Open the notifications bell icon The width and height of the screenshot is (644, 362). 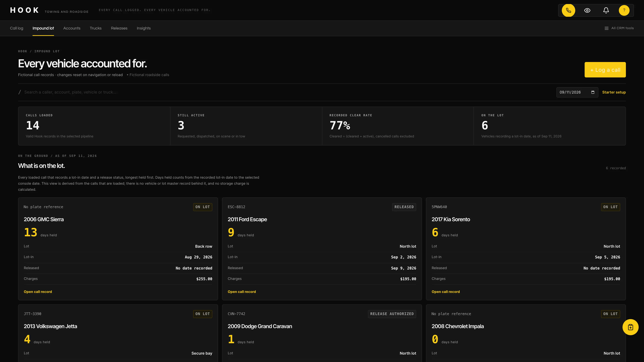pos(606,10)
